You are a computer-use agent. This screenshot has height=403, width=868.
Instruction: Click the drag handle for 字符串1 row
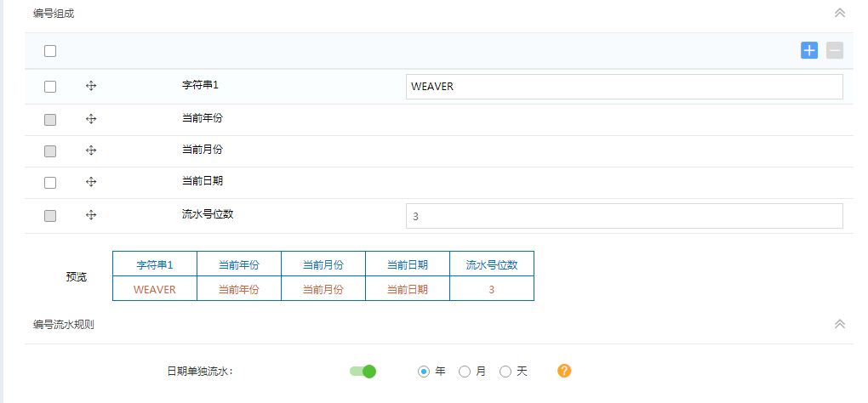[91, 87]
